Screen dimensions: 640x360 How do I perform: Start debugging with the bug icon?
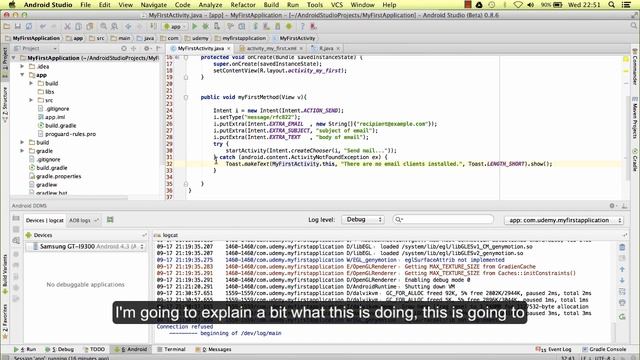click(x=205, y=27)
